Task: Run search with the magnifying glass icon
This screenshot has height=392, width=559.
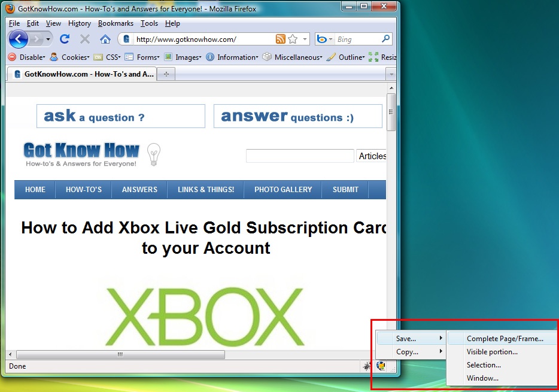Action: point(385,38)
